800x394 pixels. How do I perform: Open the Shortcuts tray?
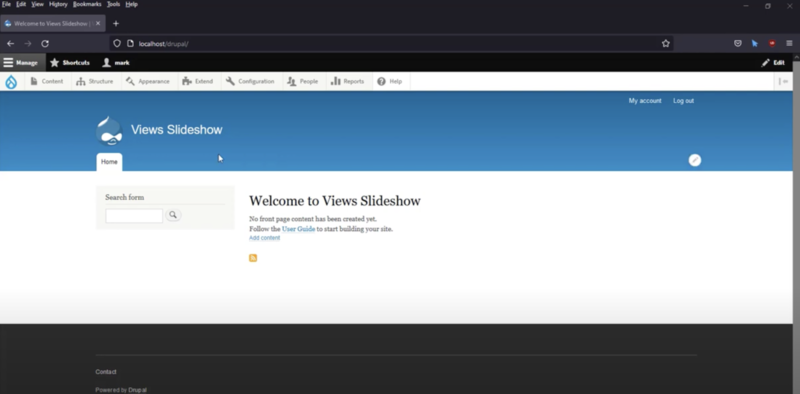coord(70,63)
